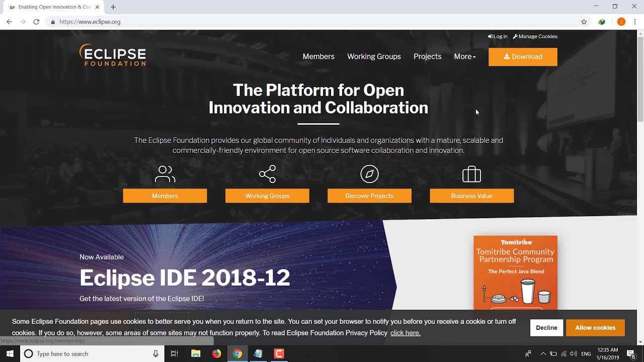Click the microphone in taskbar search
The image size is (644, 362).
(156, 353)
